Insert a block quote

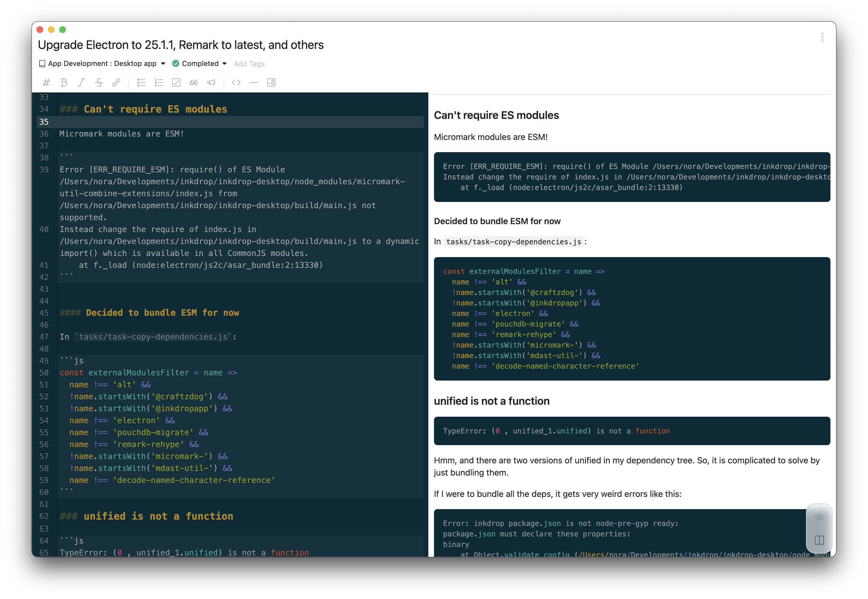coord(194,82)
